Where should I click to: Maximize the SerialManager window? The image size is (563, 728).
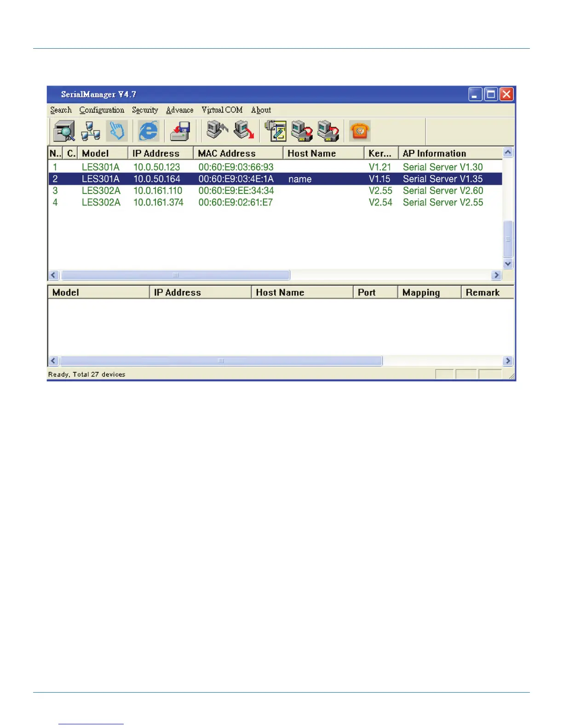pos(491,94)
